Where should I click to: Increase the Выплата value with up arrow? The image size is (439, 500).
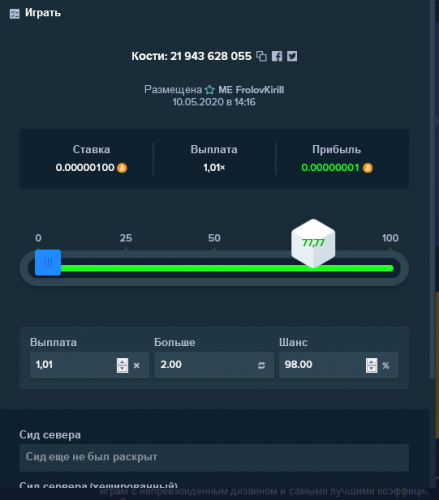tap(122, 362)
